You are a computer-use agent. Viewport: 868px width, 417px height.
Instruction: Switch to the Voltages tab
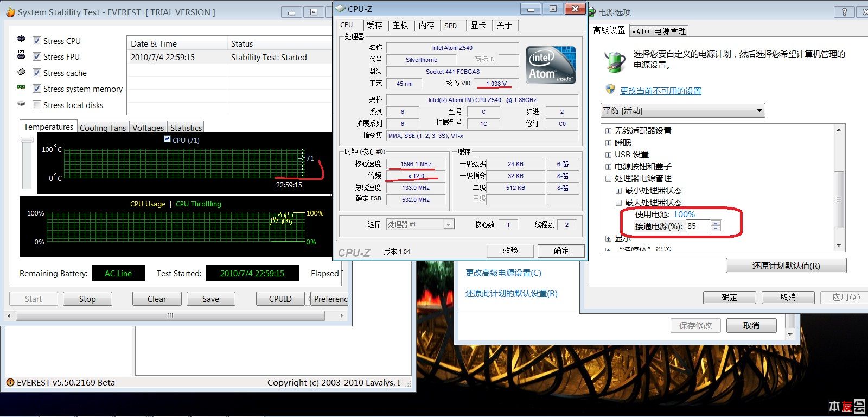(x=148, y=128)
